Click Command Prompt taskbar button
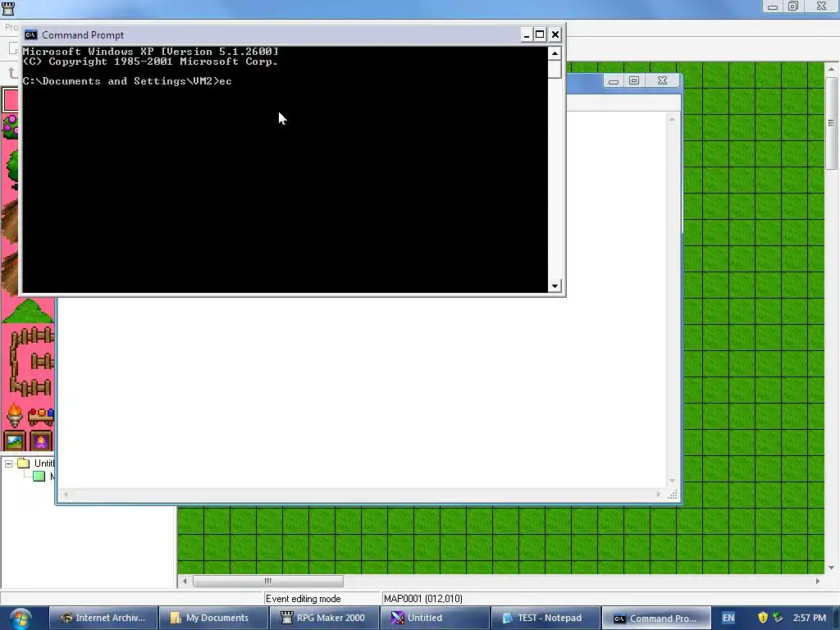 pyautogui.click(x=656, y=619)
